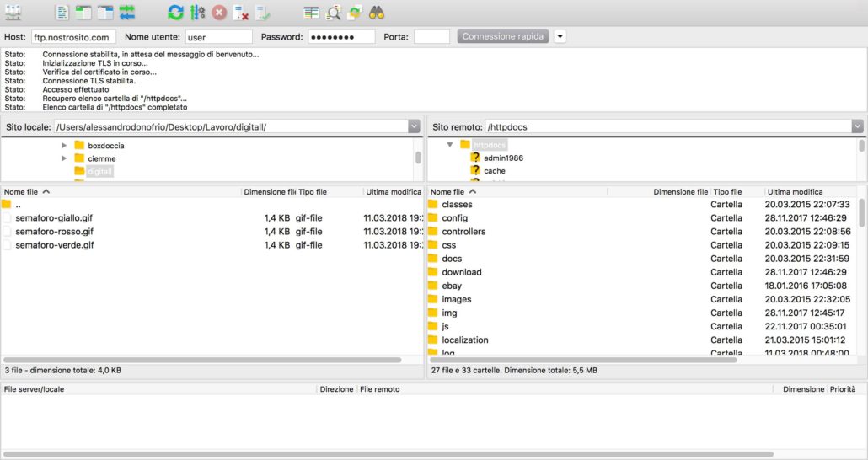Image resolution: width=868 pixels, height=460 pixels.
Task: Toggle synchronized browsing icon
Action: pos(354,12)
